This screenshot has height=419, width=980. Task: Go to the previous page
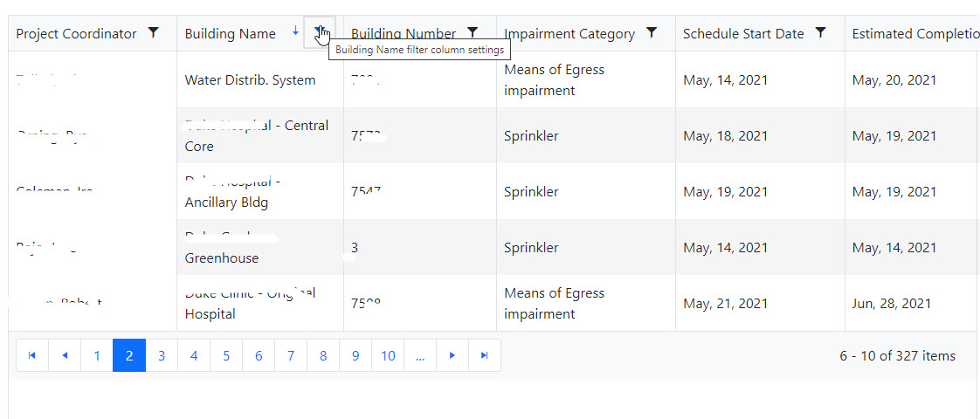(65, 355)
